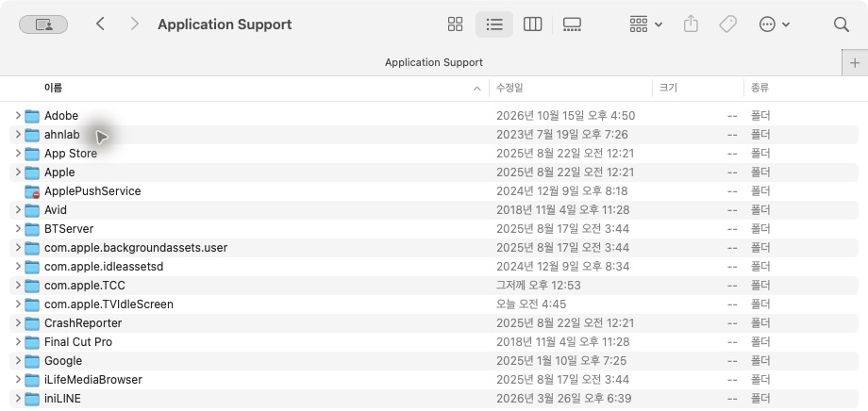Image resolution: width=868 pixels, height=411 pixels.
Task: Add a new tab with plus button
Action: click(x=855, y=63)
